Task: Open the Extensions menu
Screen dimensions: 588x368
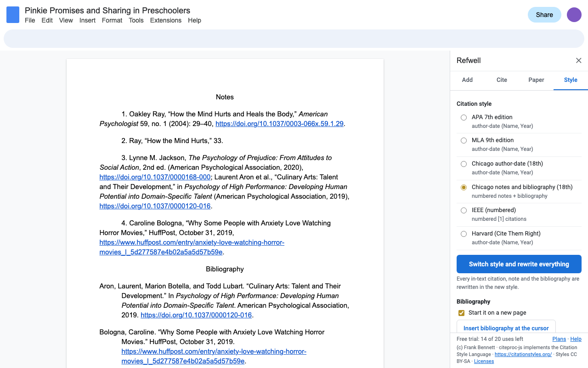Action: 166,20
